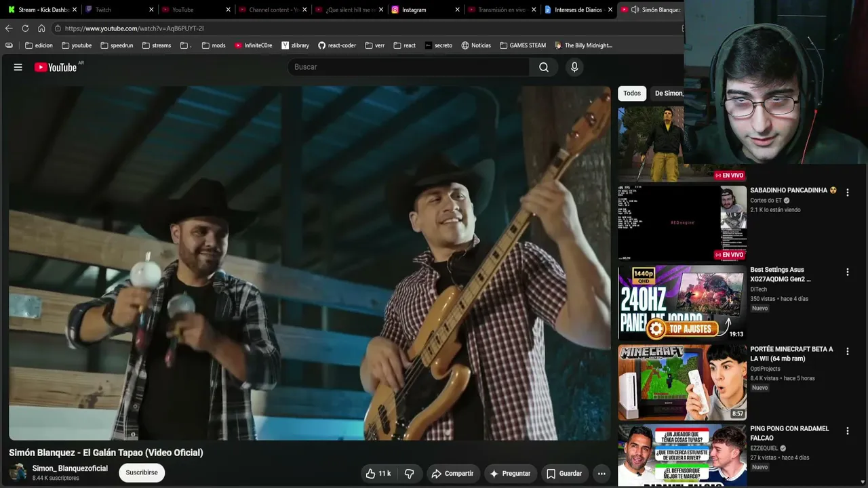Click the Preguntar button

coord(510,474)
